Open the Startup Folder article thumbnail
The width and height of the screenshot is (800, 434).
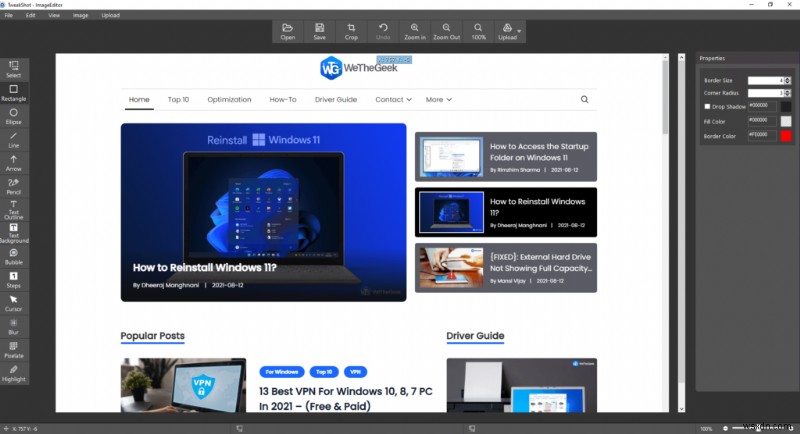(451, 157)
